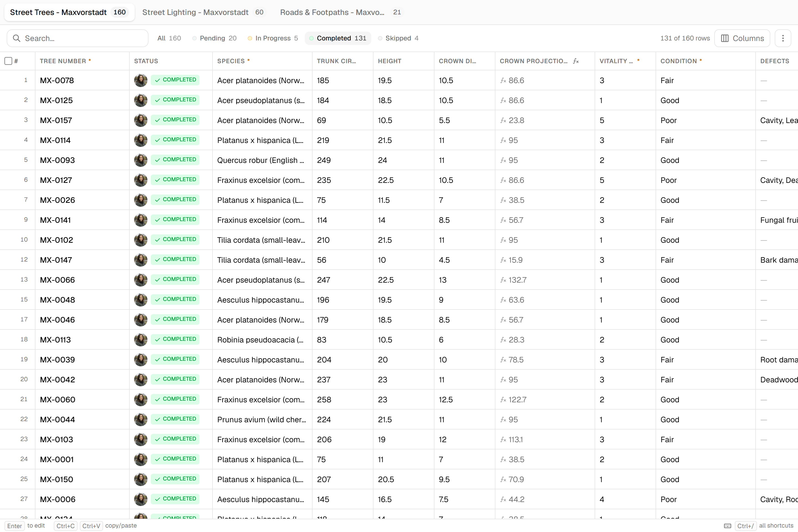Open the three-dot more options menu
The height and width of the screenshot is (532, 798).
pos(783,38)
